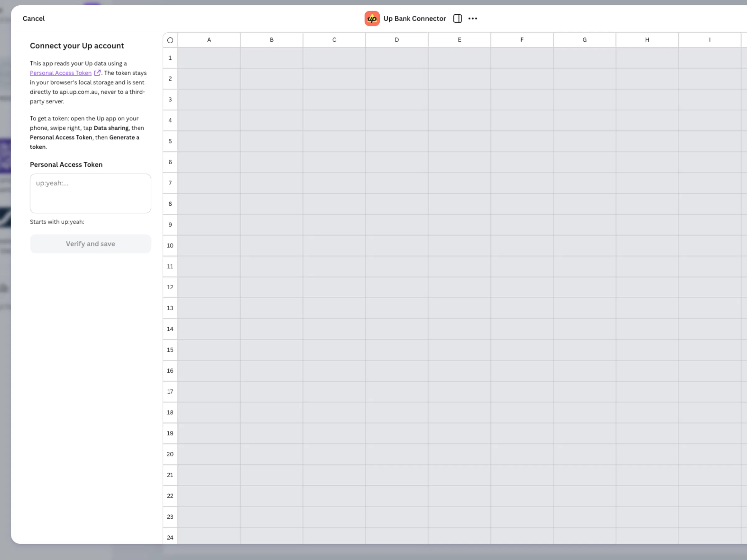
Task: Click the 'Connect your Up account' heading
Action: coord(77,46)
